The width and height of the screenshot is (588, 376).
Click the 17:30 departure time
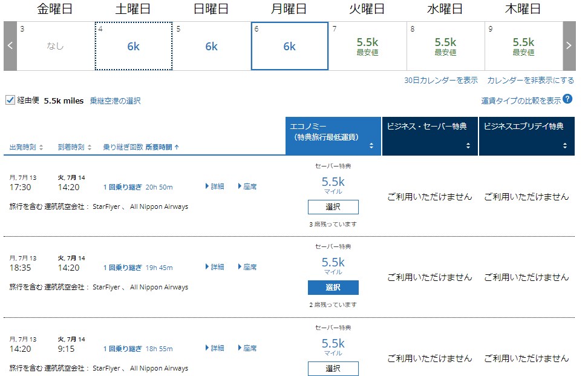20,187
